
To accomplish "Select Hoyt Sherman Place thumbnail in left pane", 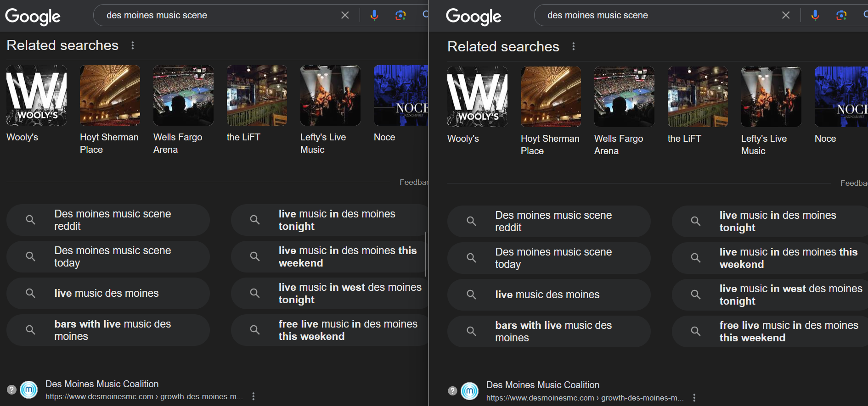I will click(x=110, y=95).
